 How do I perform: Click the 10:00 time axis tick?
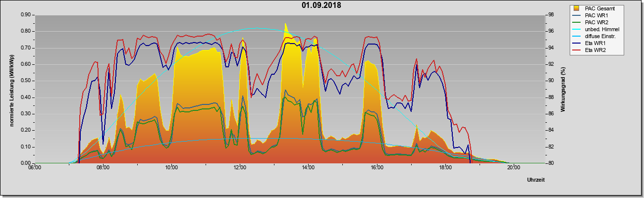171,167
